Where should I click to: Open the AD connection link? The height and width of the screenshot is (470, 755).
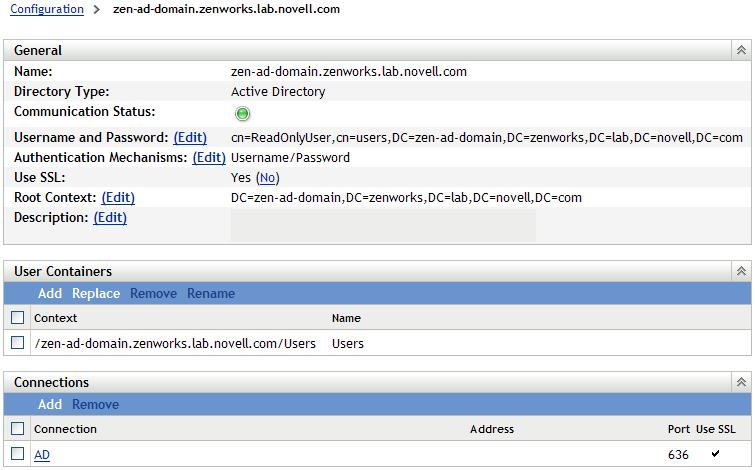click(x=42, y=454)
